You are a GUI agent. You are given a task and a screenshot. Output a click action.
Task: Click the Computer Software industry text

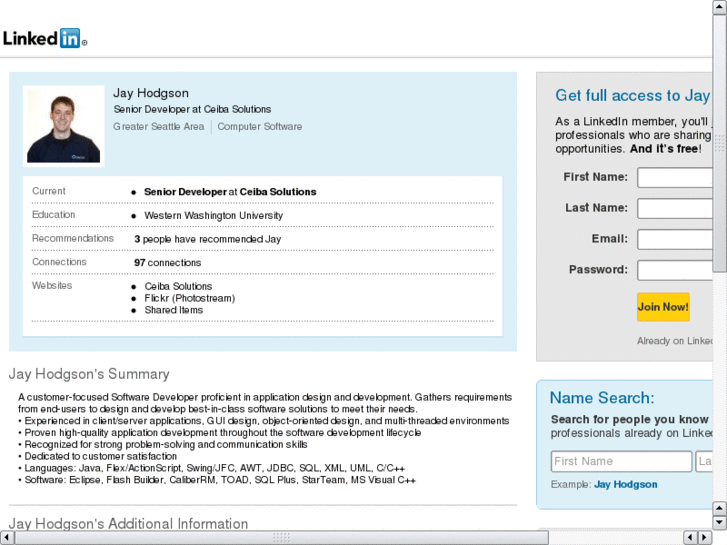pyautogui.click(x=260, y=126)
